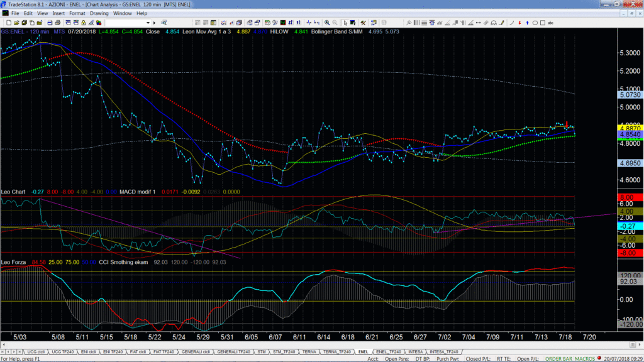644x362 pixels.
Task: Select the vertical lines drawing tool
Action: pyautogui.click(x=416, y=23)
